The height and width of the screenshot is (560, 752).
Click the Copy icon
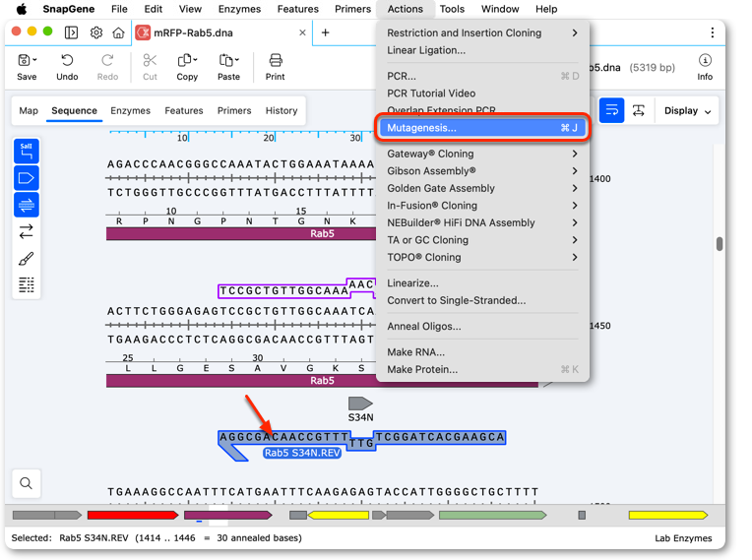pyautogui.click(x=184, y=60)
